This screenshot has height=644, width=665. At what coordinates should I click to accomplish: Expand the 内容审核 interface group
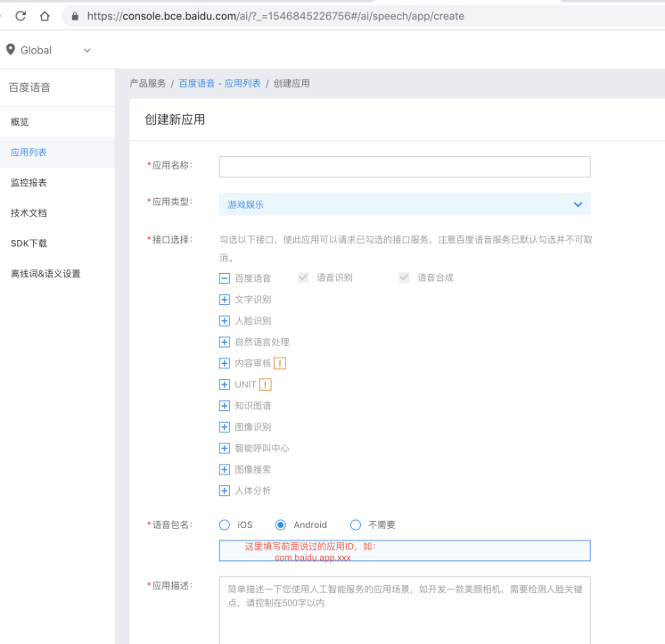point(225,363)
